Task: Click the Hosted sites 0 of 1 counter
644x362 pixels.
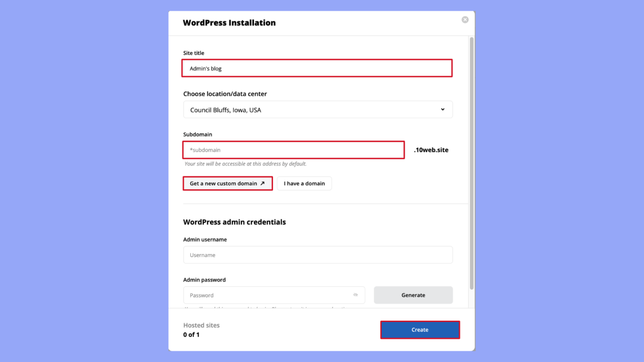Action: (x=201, y=329)
